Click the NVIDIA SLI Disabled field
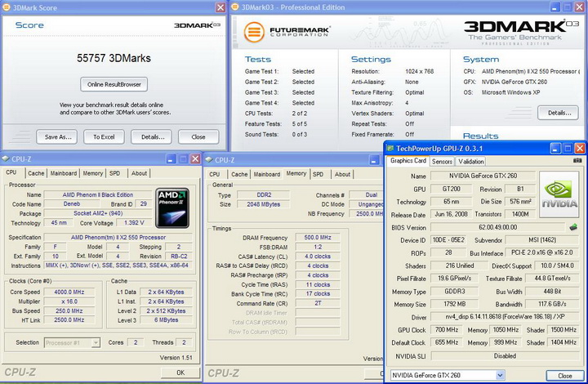Viewport: 588px width, 384px height. [505, 356]
